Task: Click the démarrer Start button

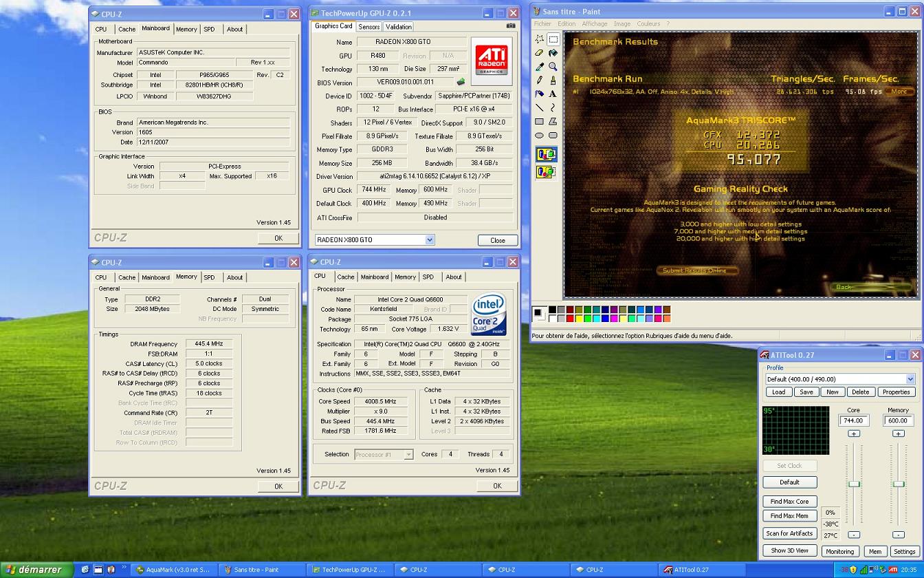Action: click(x=35, y=570)
